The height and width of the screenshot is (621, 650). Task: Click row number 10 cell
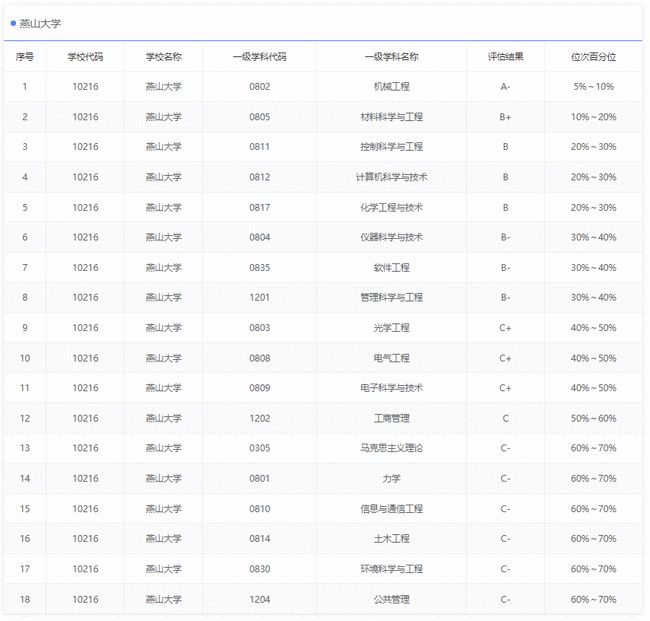point(25,358)
